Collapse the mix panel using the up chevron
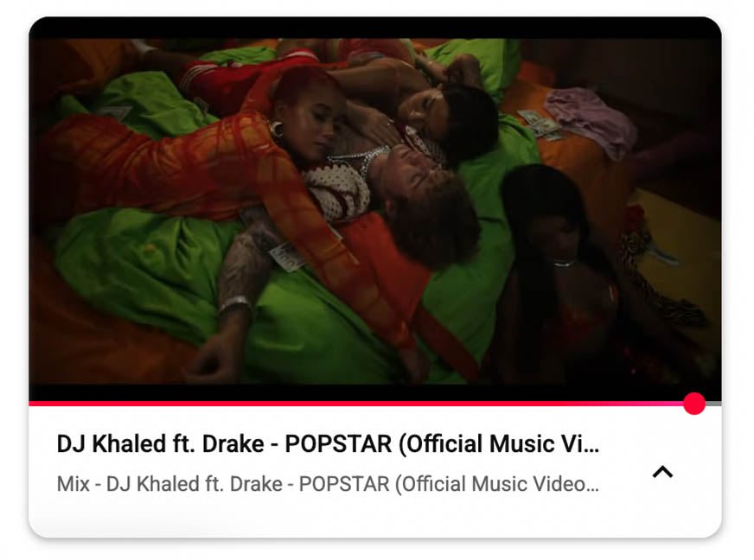Screen dimensions: 754x560 click(662, 472)
